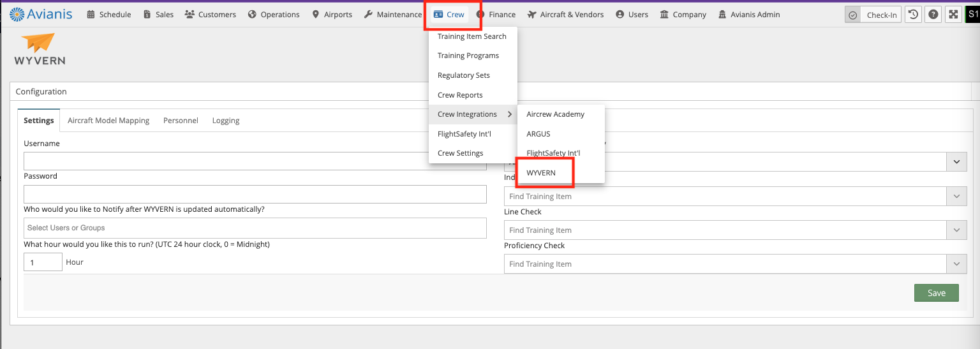Open the Maintenance menu
This screenshot has height=349, width=980.
click(x=392, y=15)
